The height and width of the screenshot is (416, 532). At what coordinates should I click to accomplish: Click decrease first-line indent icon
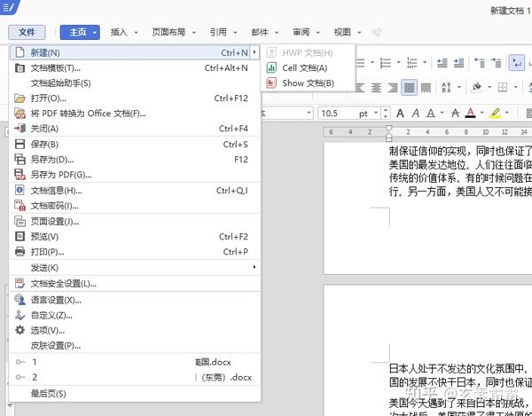pos(479,63)
